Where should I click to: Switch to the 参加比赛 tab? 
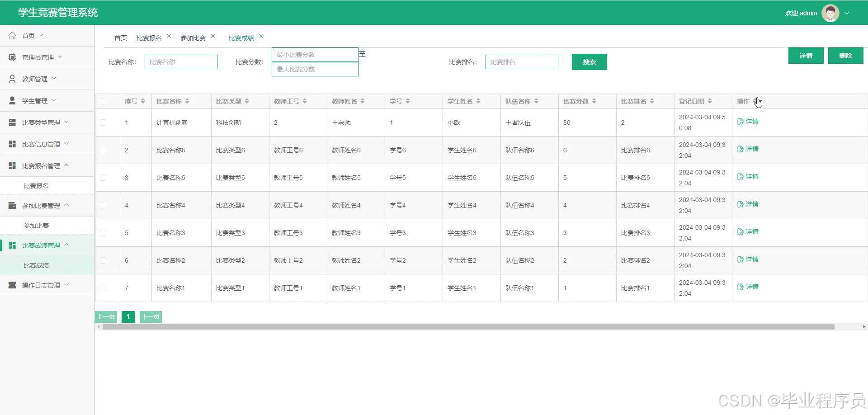(x=193, y=38)
